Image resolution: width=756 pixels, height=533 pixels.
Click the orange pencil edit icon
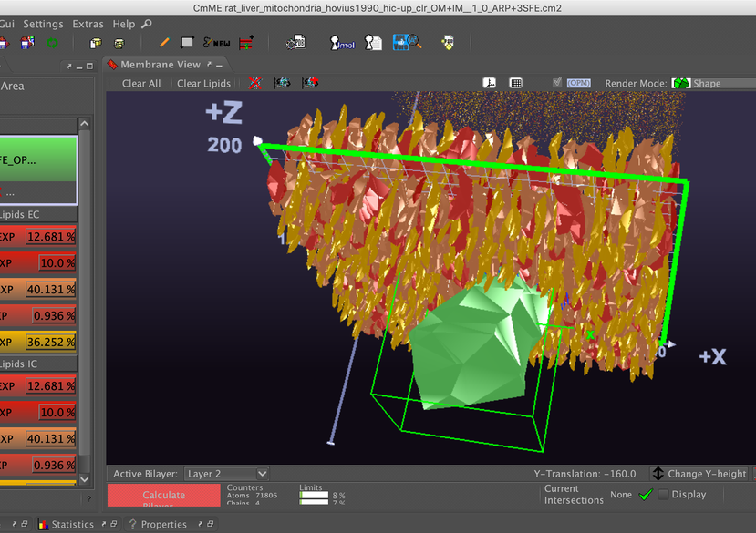(x=164, y=42)
